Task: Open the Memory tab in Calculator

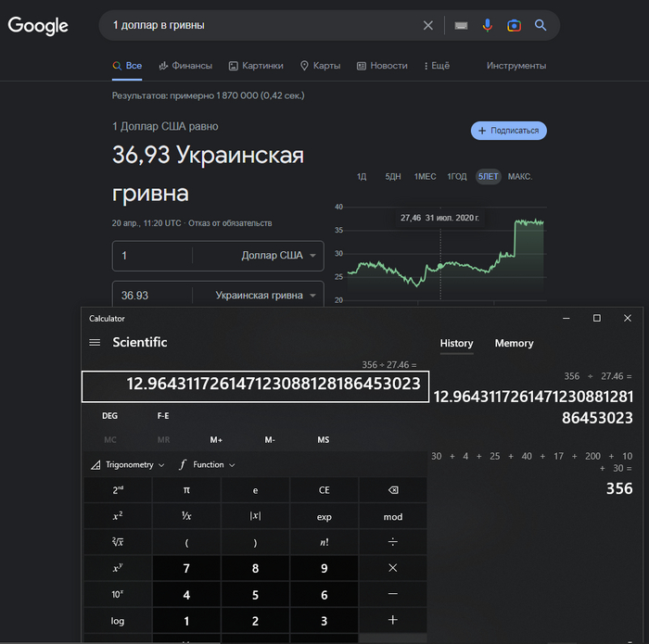Action: [514, 343]
